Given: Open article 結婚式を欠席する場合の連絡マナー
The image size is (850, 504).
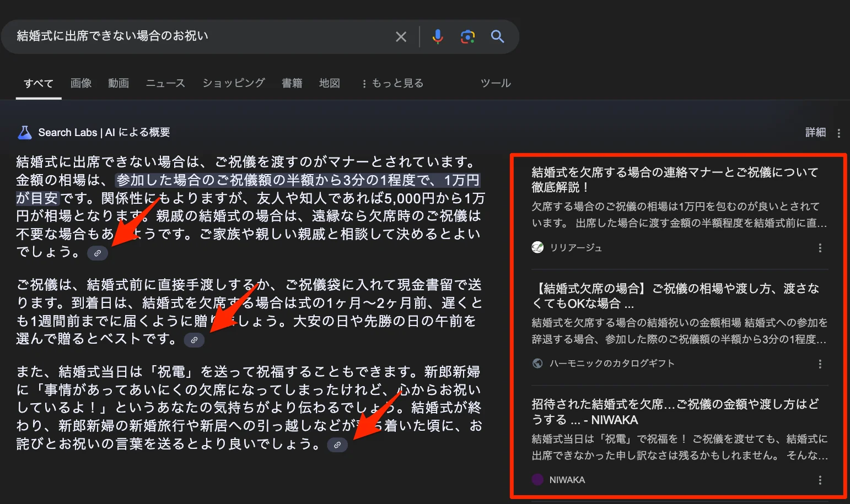Looking at the screenshot, I should click(x=675, y=180).
